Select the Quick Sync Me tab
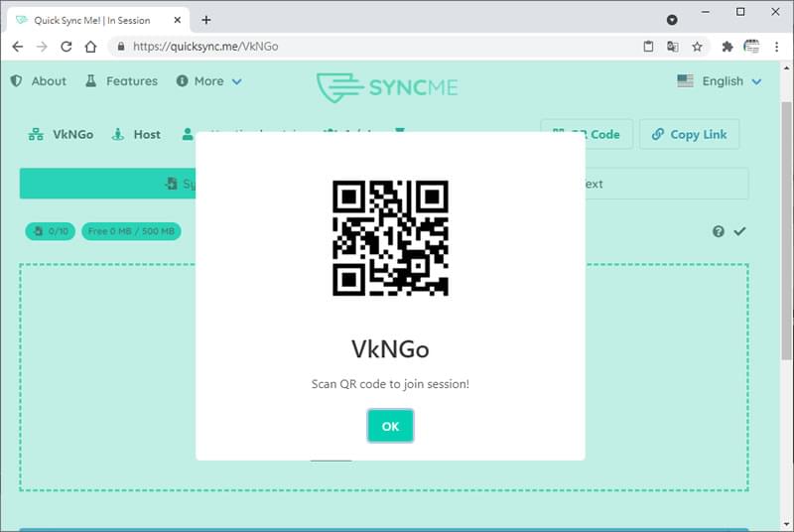 click(98, 20)
